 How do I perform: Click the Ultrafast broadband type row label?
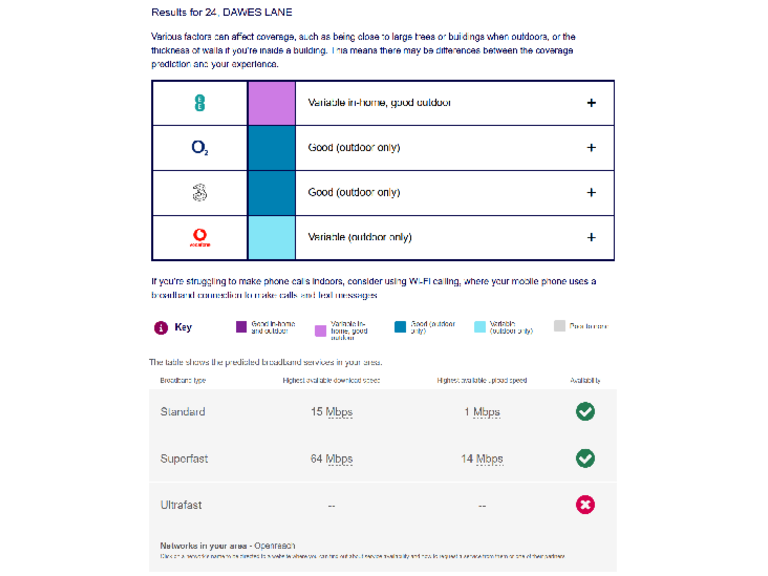[x=181, y=505]
